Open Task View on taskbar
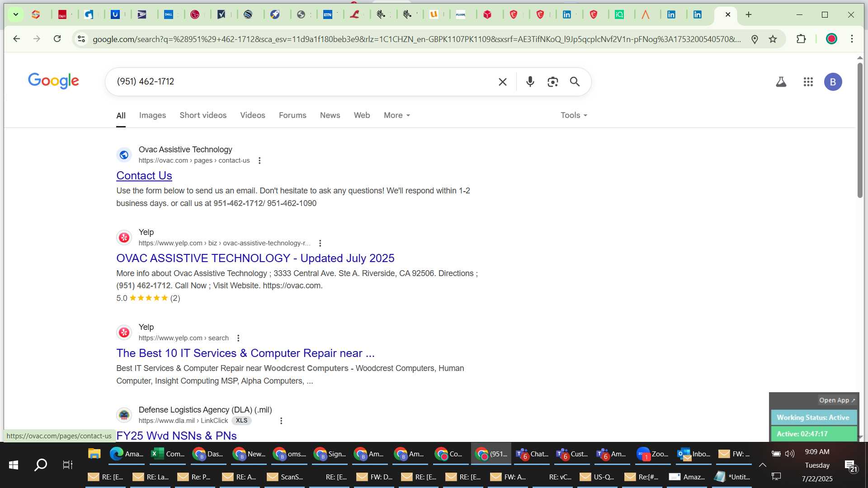 67,465
